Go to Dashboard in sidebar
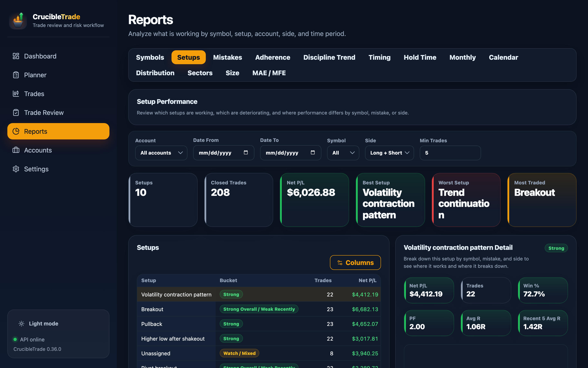588x368 pixels. point(58,56)
